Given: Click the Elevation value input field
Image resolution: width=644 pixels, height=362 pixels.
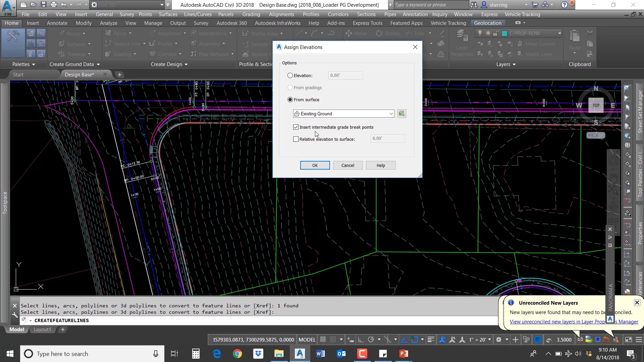Looking at the screenshot, I should (x=345, y=75).
